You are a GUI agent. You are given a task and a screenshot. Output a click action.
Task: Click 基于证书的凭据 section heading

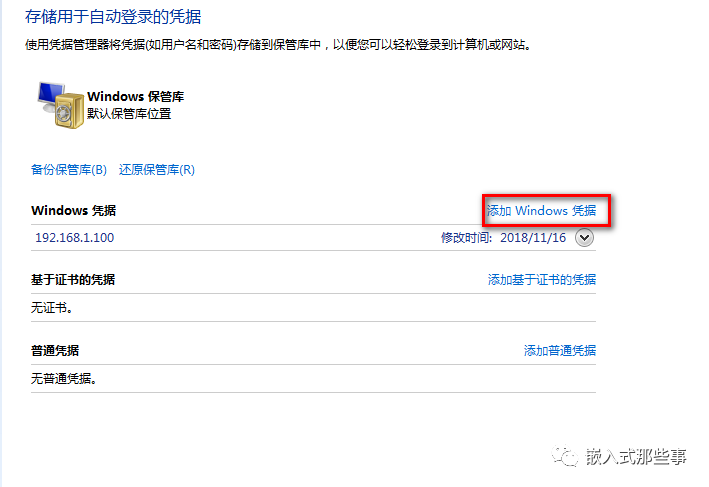click(73, 279)
